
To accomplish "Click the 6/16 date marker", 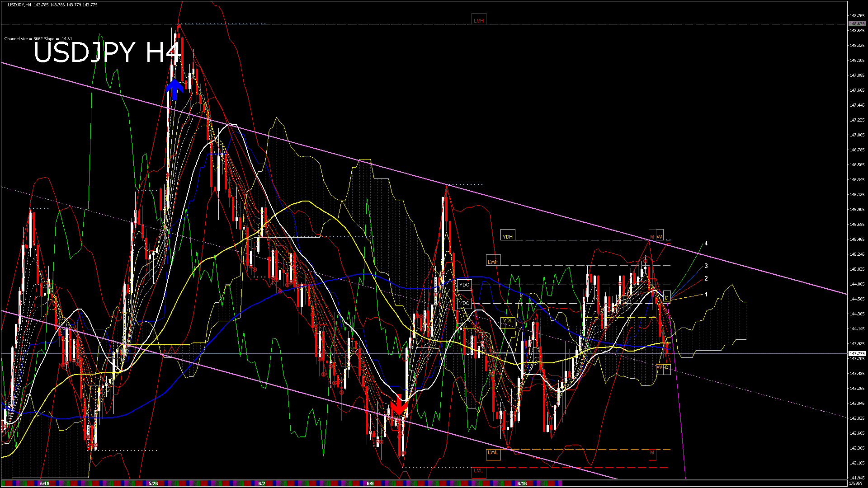I will (522, 483).
